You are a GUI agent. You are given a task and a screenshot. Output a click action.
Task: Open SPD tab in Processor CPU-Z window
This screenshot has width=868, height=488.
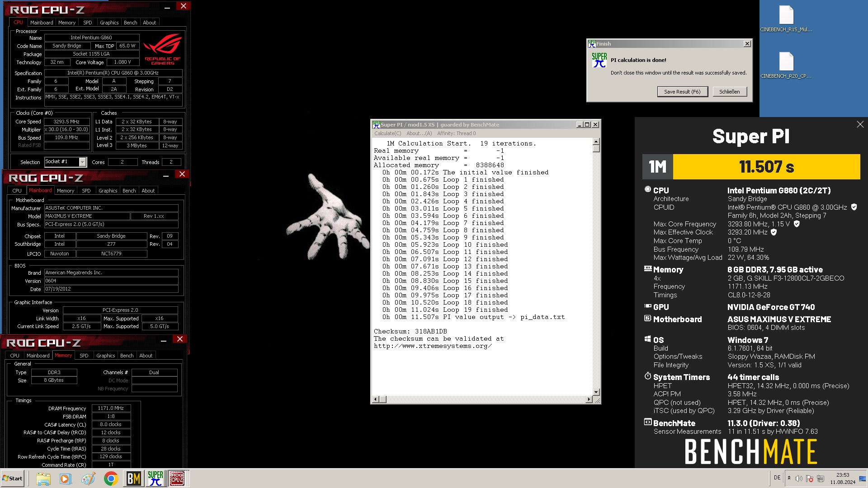point(88,23)
